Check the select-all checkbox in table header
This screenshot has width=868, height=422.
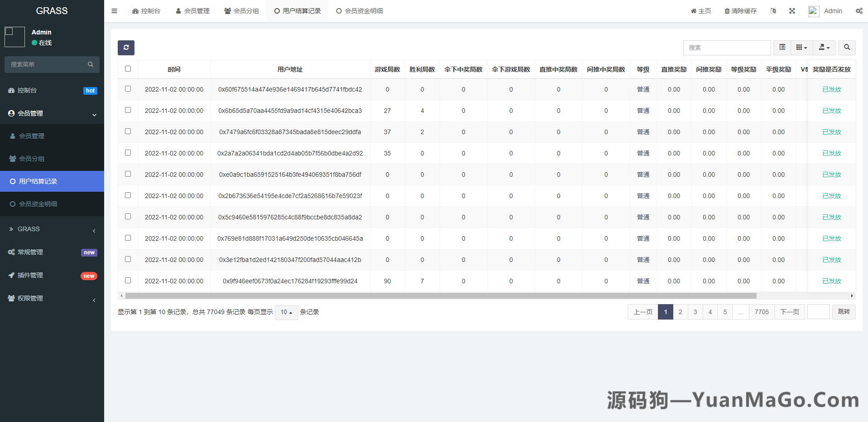128,68
